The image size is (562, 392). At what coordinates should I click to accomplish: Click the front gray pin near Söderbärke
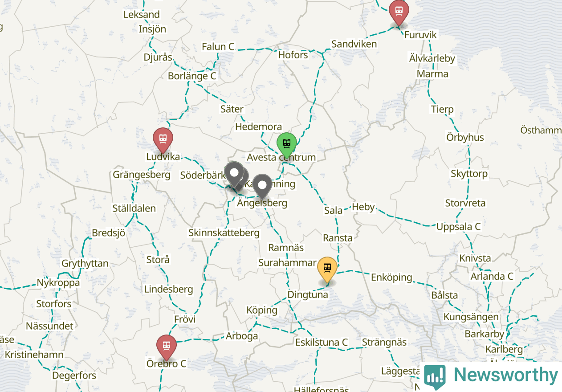[234, 173]
